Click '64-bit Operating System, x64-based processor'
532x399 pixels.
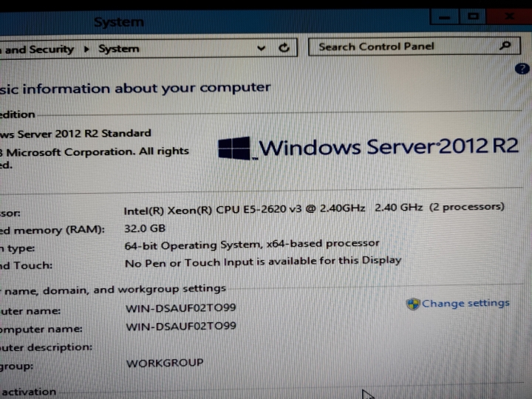[x=252, y=245]
